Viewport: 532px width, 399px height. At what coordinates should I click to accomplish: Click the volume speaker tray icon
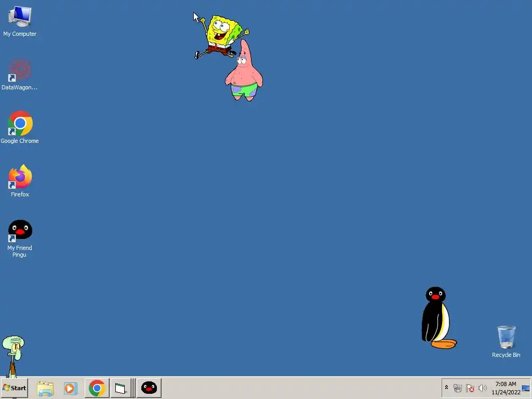(x=483, y=388)
